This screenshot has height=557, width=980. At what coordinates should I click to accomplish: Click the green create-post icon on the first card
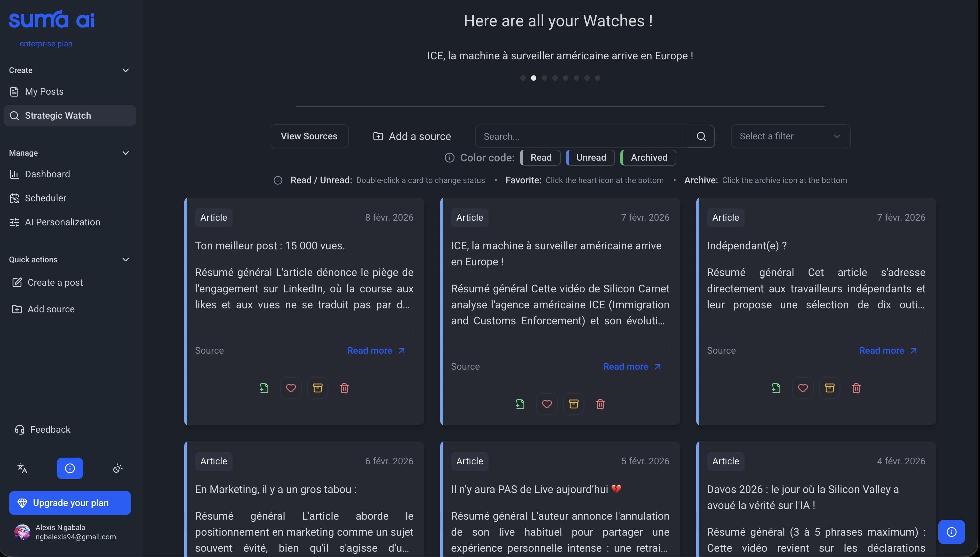[x=264, y=388]
